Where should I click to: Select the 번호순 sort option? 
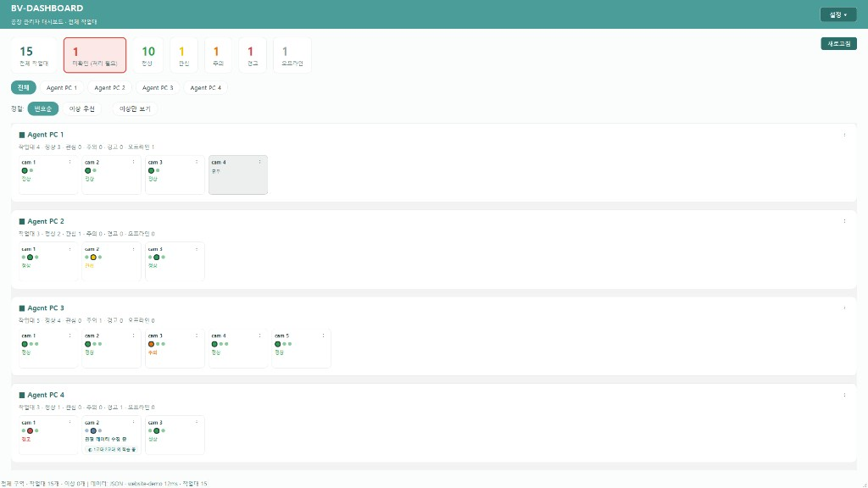coord(43,109)
